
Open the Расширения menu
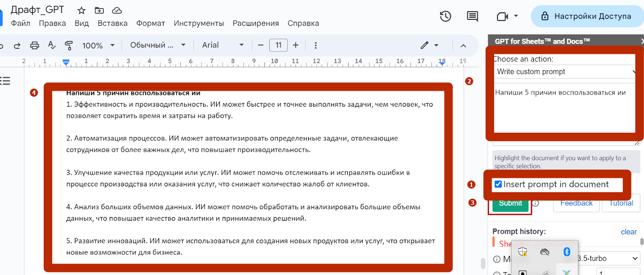(x=256, y=23)
